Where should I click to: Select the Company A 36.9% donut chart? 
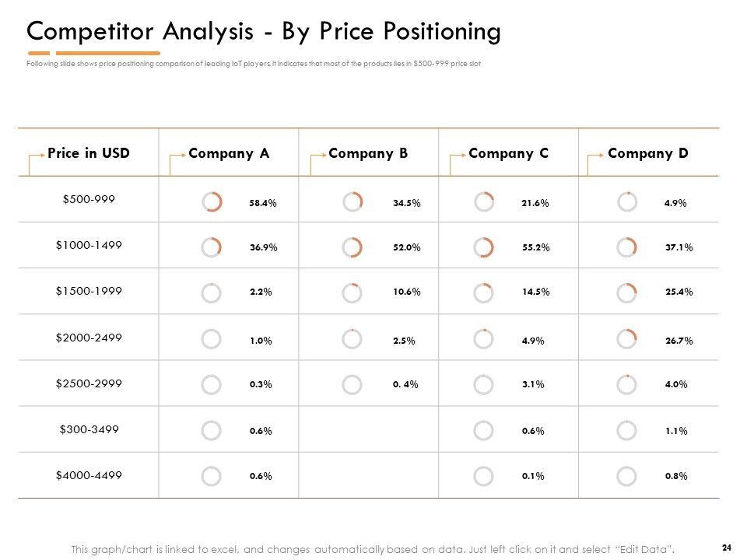[x=212, y=247]
